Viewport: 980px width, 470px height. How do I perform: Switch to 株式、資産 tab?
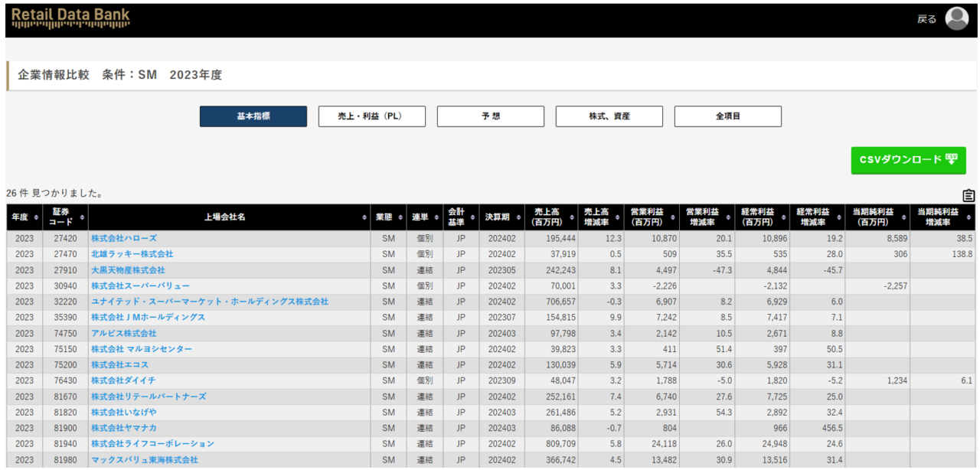coord(609,116)
